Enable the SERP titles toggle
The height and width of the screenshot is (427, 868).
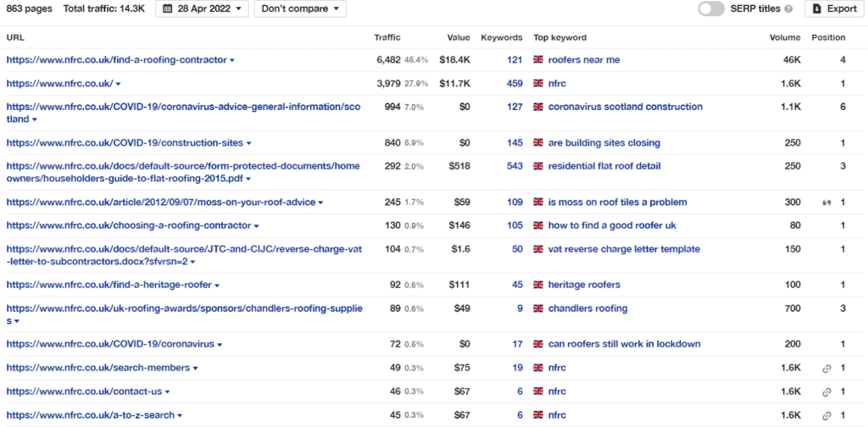[711, 8]
